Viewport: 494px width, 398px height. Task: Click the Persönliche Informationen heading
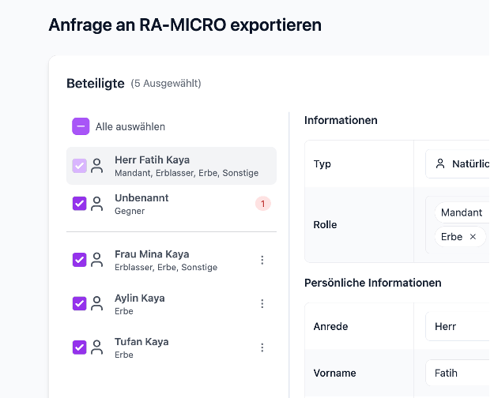tap(373, 283)
